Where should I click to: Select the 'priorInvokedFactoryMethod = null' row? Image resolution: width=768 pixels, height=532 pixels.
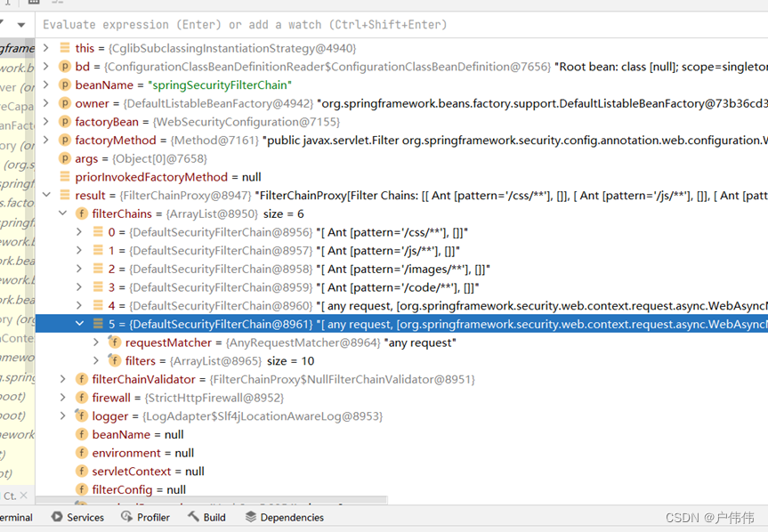(401, 177)
